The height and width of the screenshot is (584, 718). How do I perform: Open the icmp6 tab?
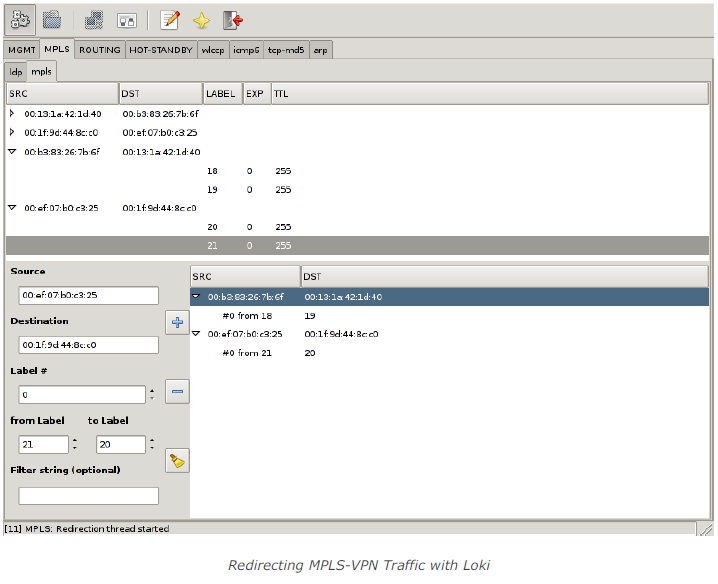246,50
